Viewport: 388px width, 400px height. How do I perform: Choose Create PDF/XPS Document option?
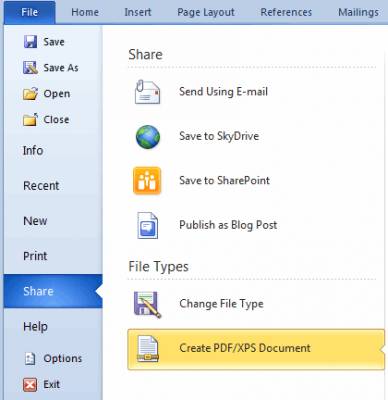[256, 349]
